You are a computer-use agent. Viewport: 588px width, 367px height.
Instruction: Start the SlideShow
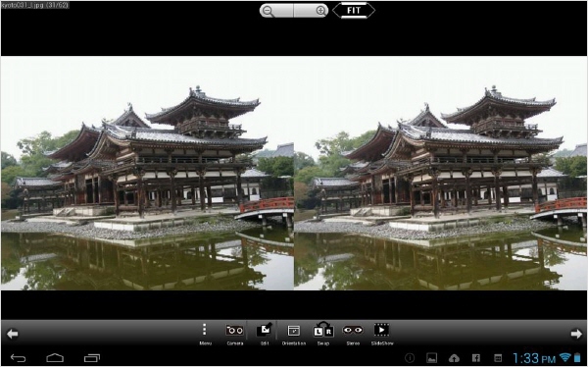click(x=382, y=334)
